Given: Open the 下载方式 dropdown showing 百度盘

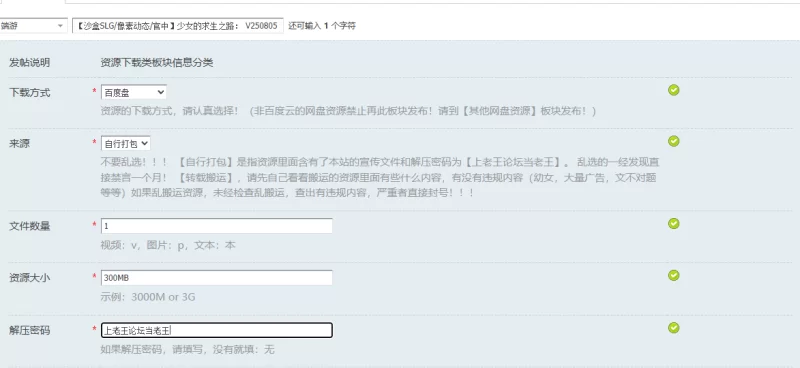Looking at the screenshot, I should [134, 92].
